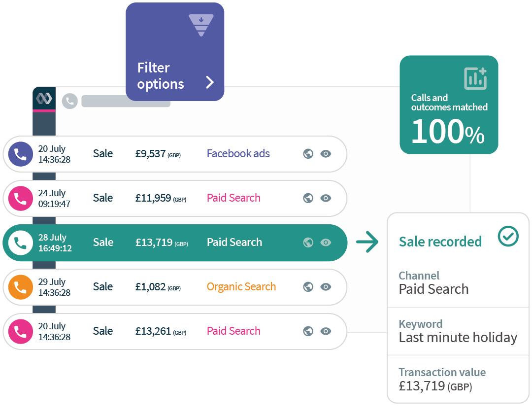532x419 pixels.
Task: Click the purple phone icon on Facebook ads row
Action: point(21,154)
